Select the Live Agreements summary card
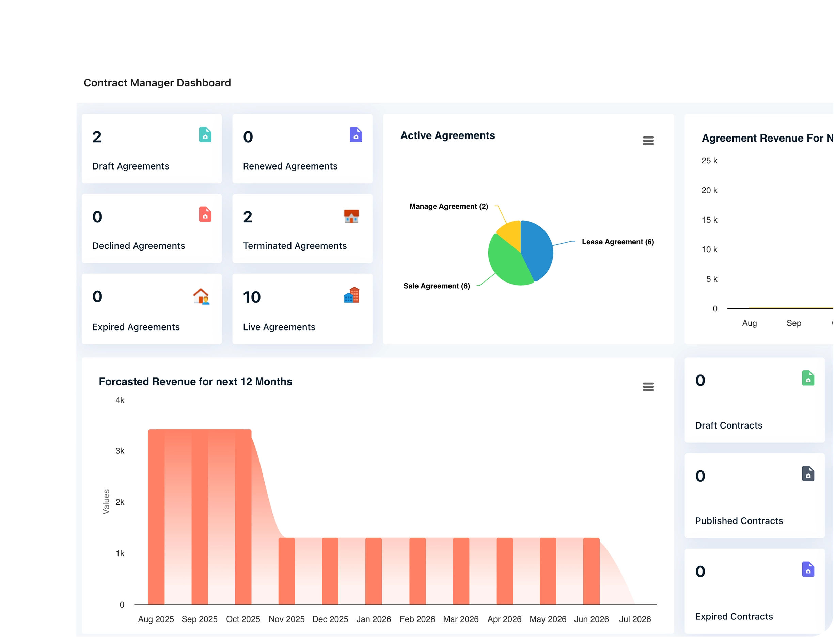 (x=302, y=309)
